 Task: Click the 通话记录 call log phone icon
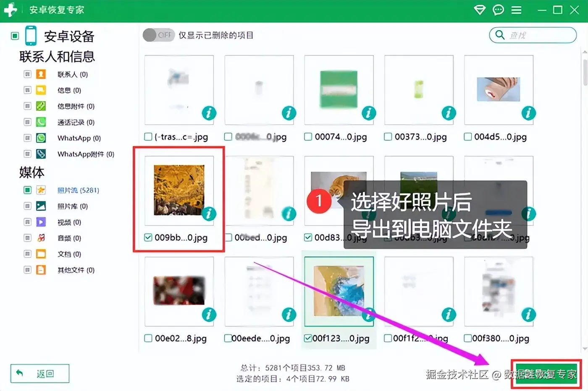tap(41, 122)
